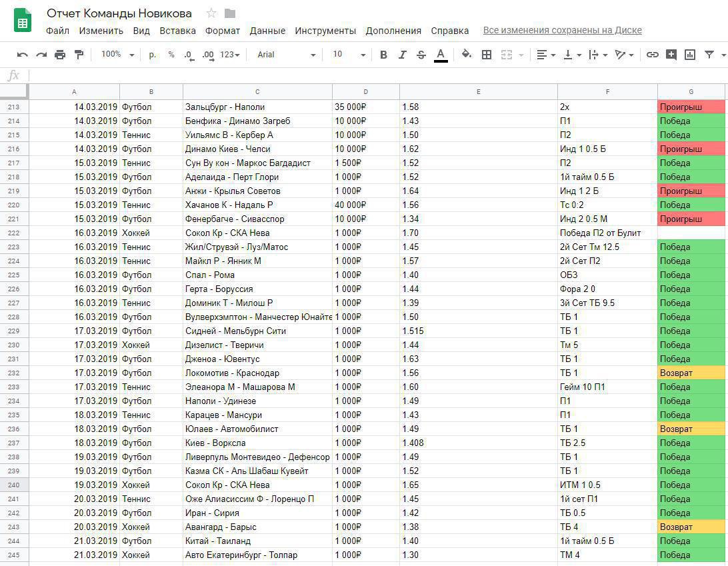Image resolution: width=728 pixels, height=566 pixels.
Task: Undo the last action
Action: tap(22, 55)
